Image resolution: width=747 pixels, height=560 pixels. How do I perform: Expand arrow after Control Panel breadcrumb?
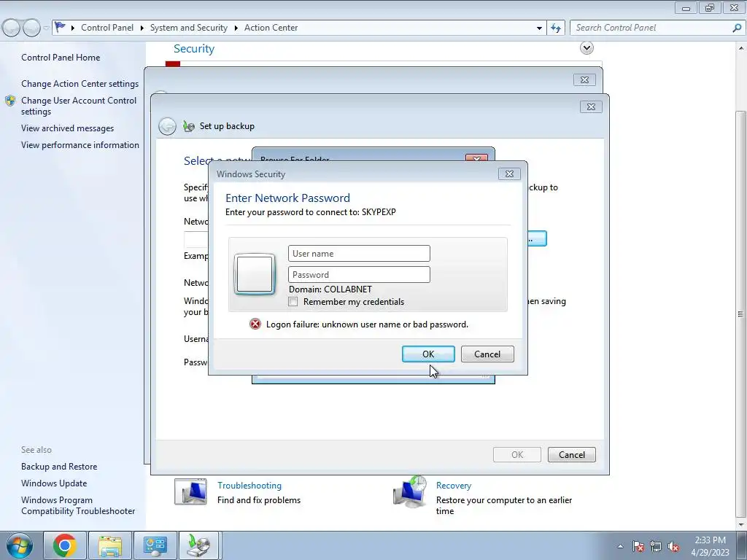point(142,28)
